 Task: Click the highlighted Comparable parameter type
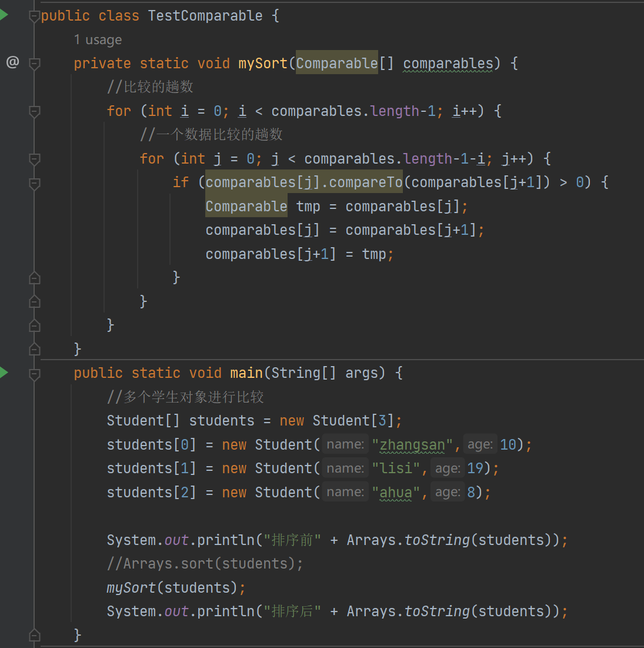pyautogui.click(x=336, y=63)
